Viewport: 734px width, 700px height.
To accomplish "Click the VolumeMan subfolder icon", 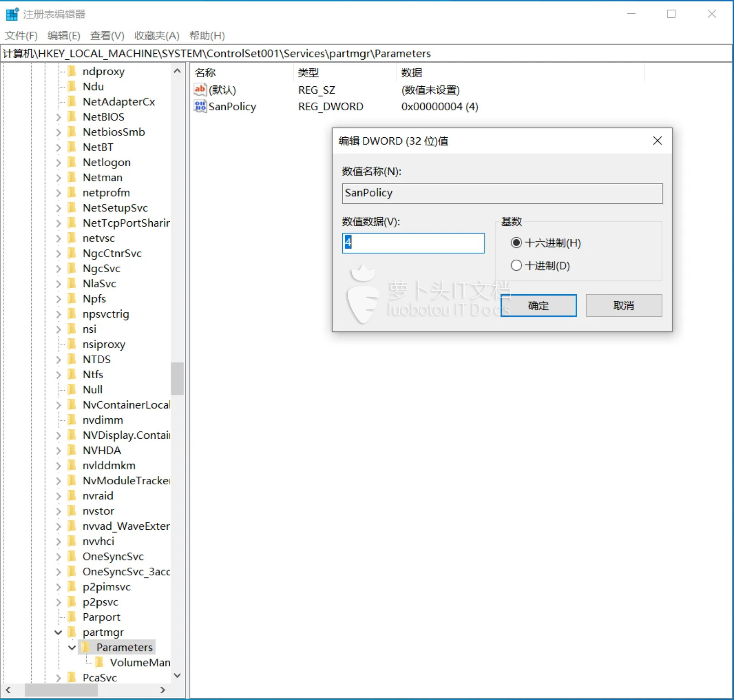I will pyautogui.click(x=100, y=662).
